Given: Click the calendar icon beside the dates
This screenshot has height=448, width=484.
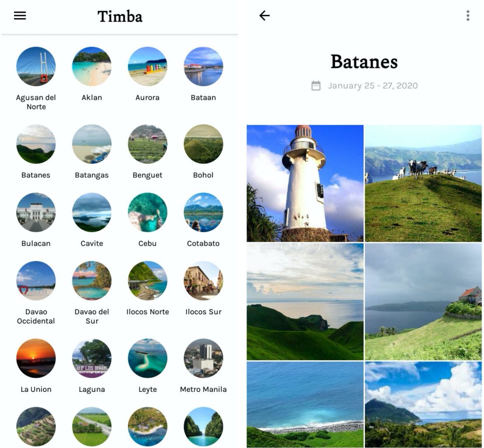Looking at the screenshot, I should [316, 86].
